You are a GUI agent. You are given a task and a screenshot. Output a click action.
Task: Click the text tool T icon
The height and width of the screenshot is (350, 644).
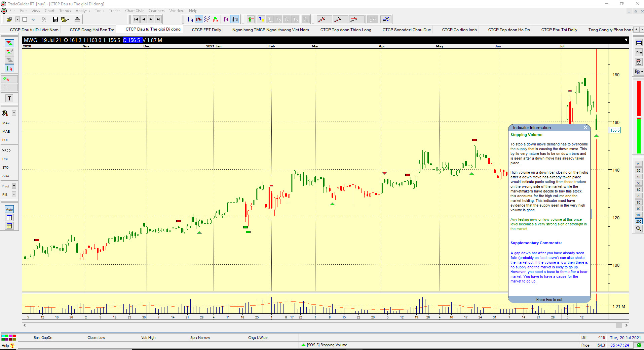[x=9, y=98]
